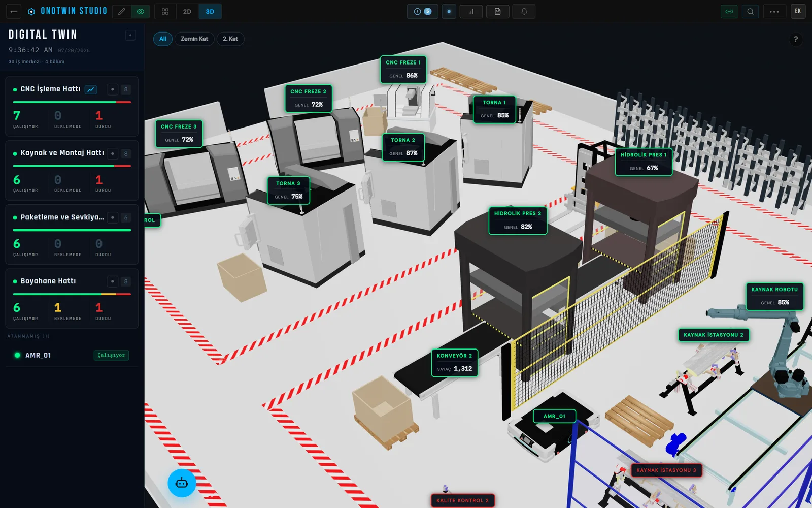
Task: Open the chatbot assistant button
Action: [x=182, y=483]
